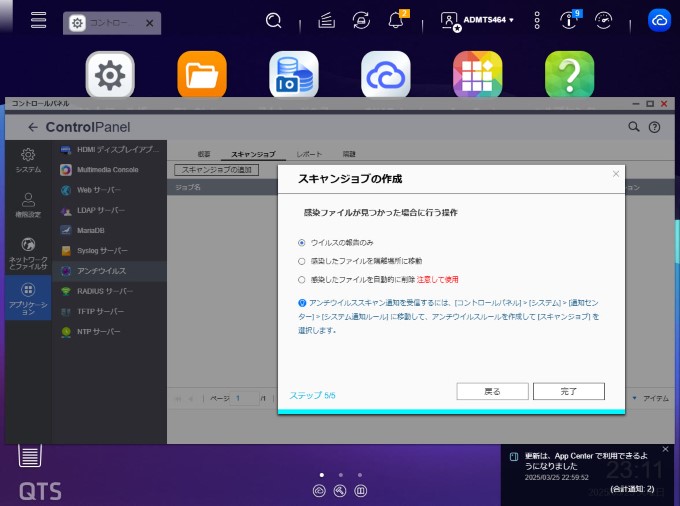Switch to the レポート tab
The image size is (680, 506).
[309, 154]
